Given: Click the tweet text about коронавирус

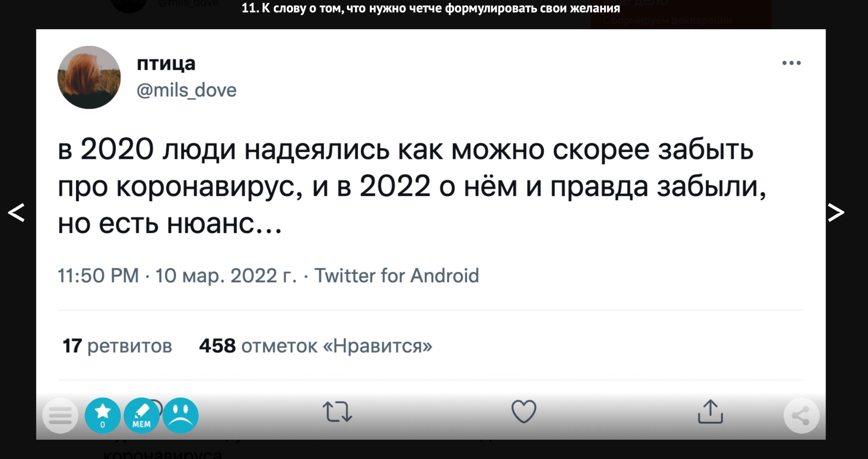Looking at the screenshot, I should pyautogui.click(x=407, y=186).
